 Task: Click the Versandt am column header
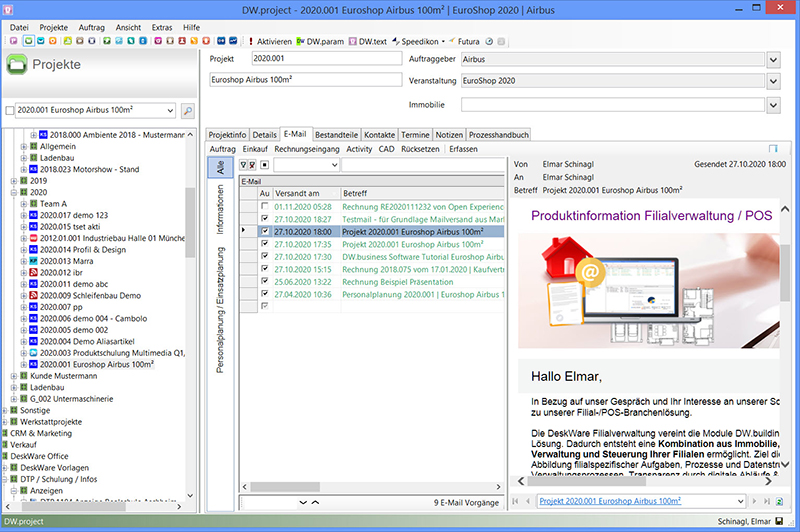[306, 193]
